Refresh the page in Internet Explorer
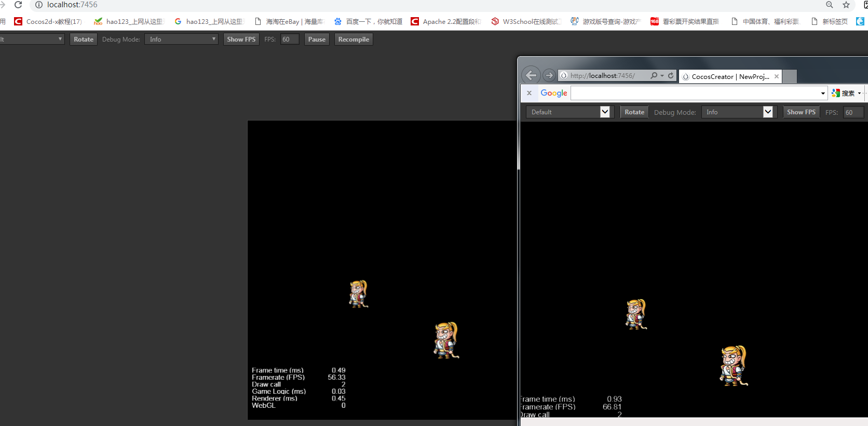The height and width of the screenshot is (426, 868). pos(671,75)
